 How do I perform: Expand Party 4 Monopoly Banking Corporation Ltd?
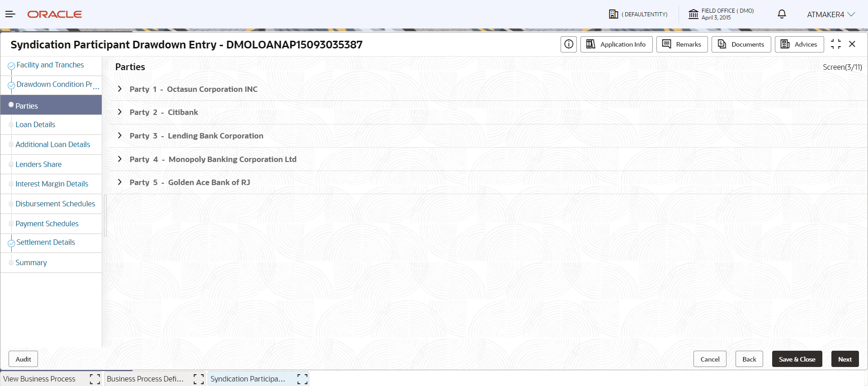click(x=119, y=159)
